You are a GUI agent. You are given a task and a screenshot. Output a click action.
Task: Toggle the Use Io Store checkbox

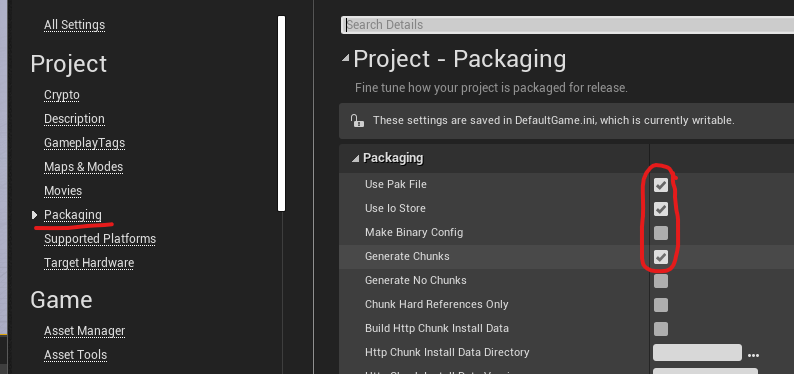[x=661, y=209]
